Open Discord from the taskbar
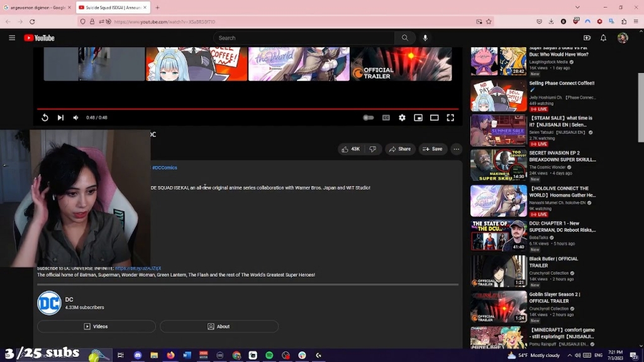 pos(138,356)
